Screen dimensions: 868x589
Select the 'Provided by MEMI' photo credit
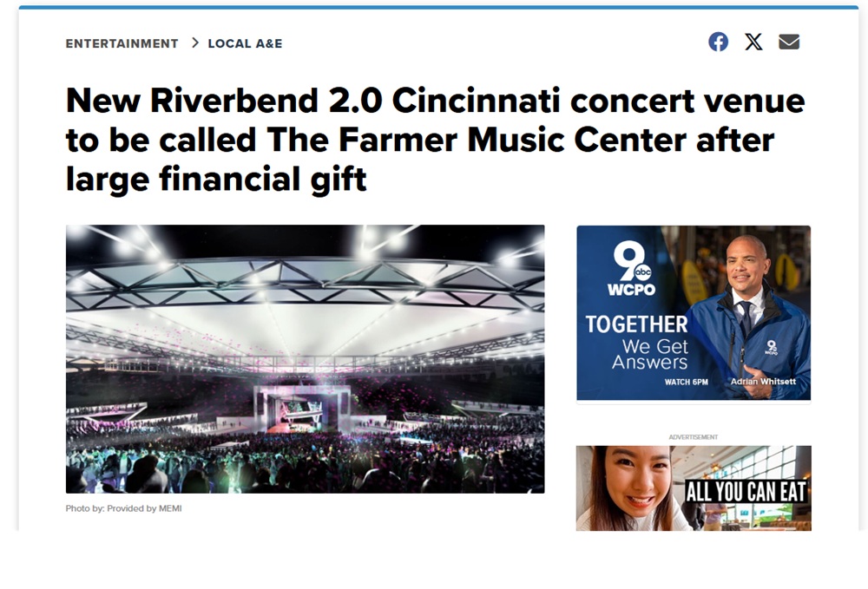pyautogui.click(x=144, y=508)
